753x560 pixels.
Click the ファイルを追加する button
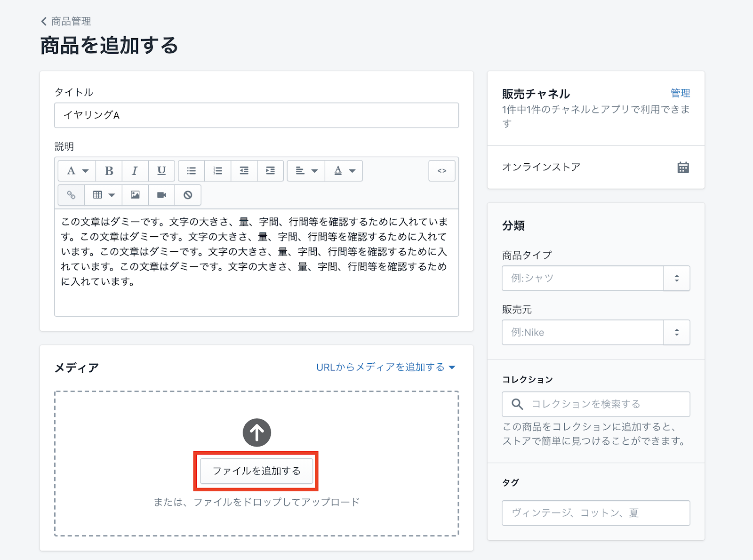256,471
